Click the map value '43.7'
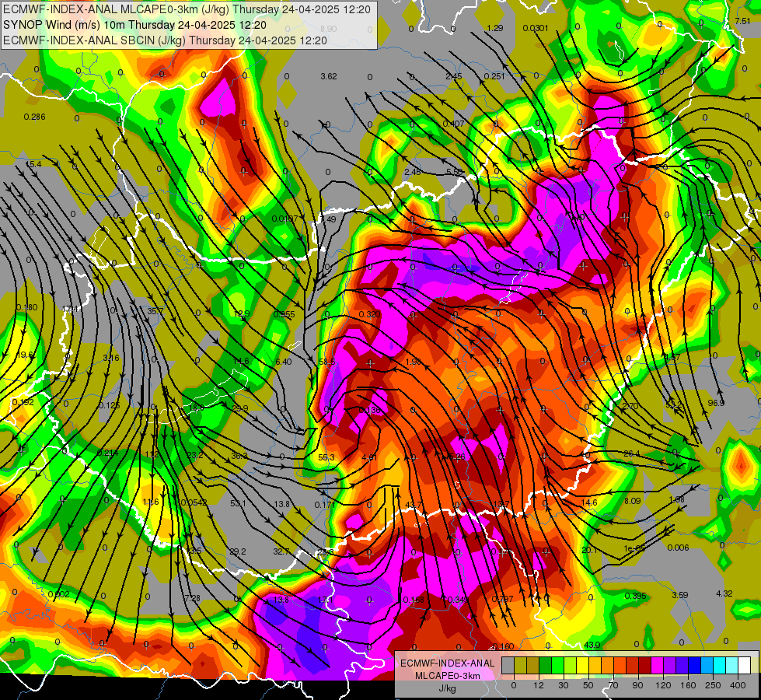This screenshot has width=761, height=700. [x=413, y=506]
